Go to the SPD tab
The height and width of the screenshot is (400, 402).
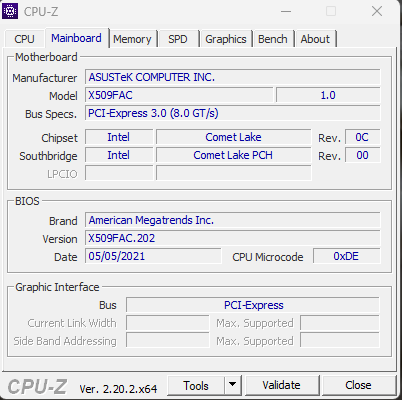click(178, 39)
